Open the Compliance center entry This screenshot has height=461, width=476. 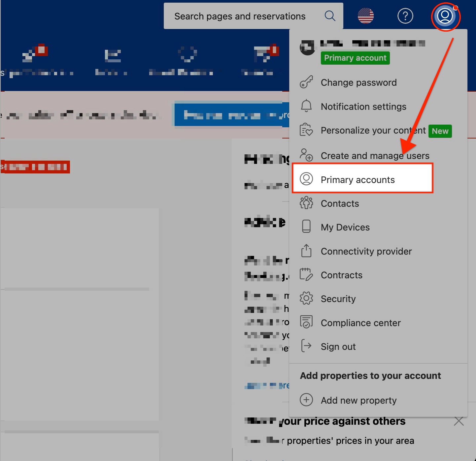tap(360, 323)
